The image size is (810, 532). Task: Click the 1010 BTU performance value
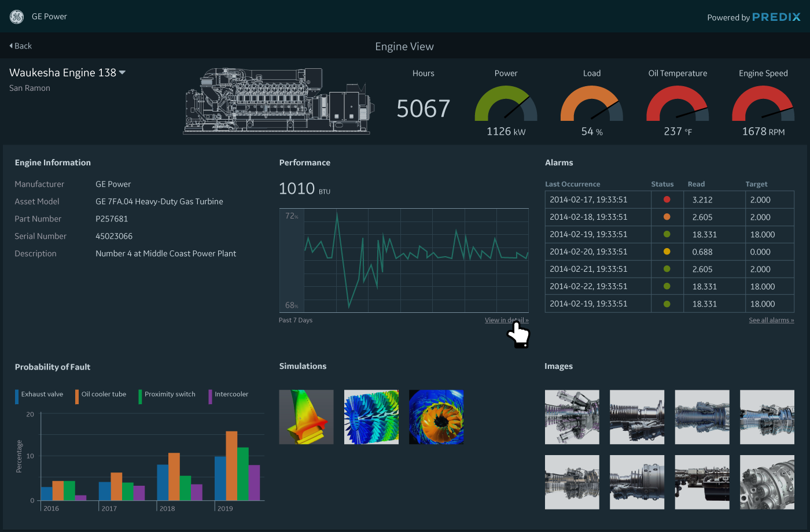click(x=304, y=189)
